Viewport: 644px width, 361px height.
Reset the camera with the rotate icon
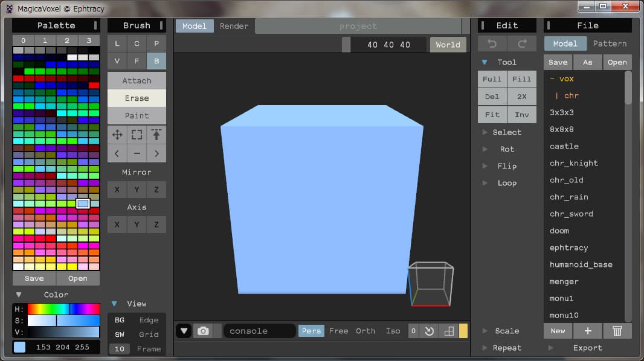pyautogui.click(x=429, y=331)
